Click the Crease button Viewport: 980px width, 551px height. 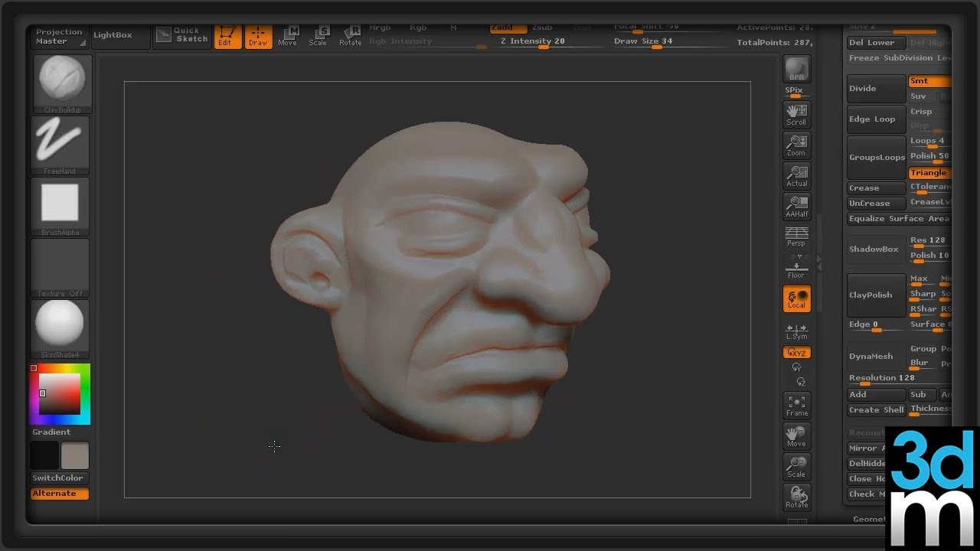(x=876, y=188)
